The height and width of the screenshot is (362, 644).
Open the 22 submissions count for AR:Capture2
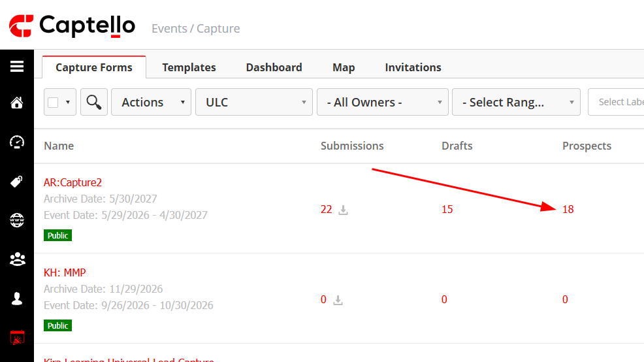tap(326, 210)
